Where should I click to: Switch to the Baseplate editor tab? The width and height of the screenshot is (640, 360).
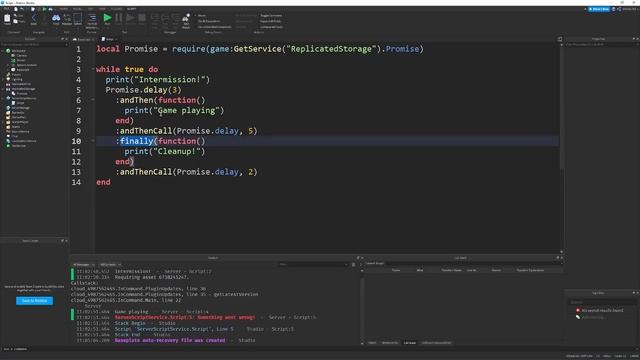[83, 39]
